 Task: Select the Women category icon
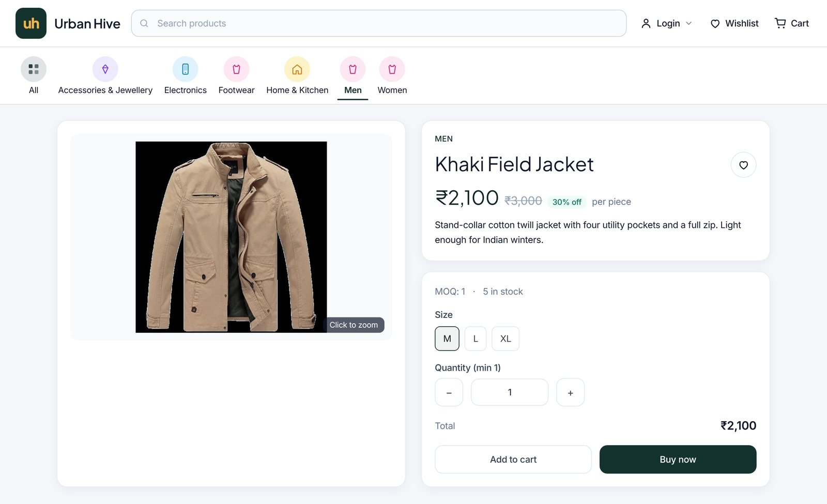click(x=392, y=69)
